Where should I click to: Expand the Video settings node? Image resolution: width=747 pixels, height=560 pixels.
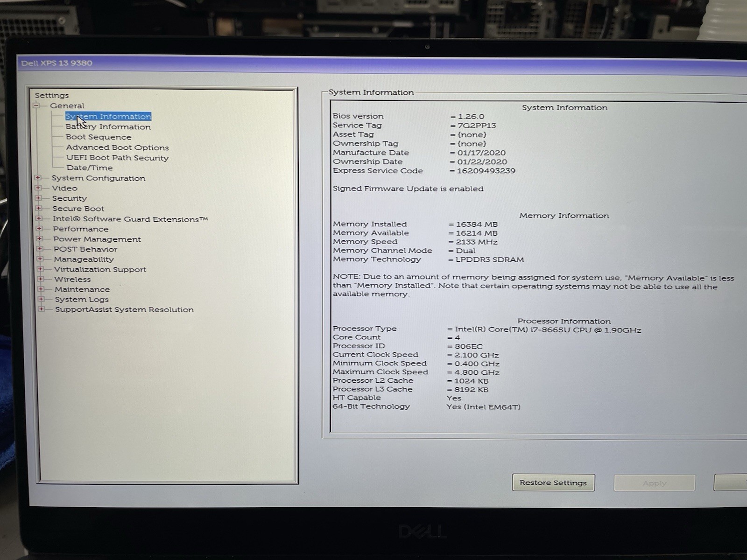pos(38,188)
